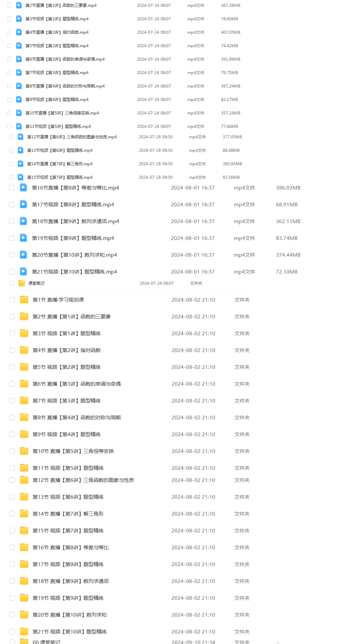Screen dimensions: 339x644
Task: Click video icon of 第20节直播 数列求和.mp4
Action: (23, 255)
